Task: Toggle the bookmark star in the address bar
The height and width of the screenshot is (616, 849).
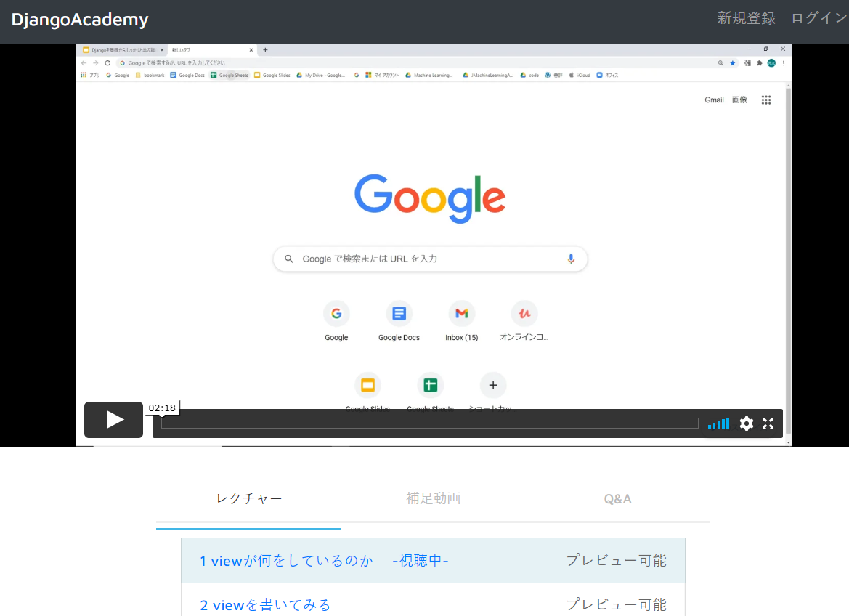Action: [x=732, y=63]
